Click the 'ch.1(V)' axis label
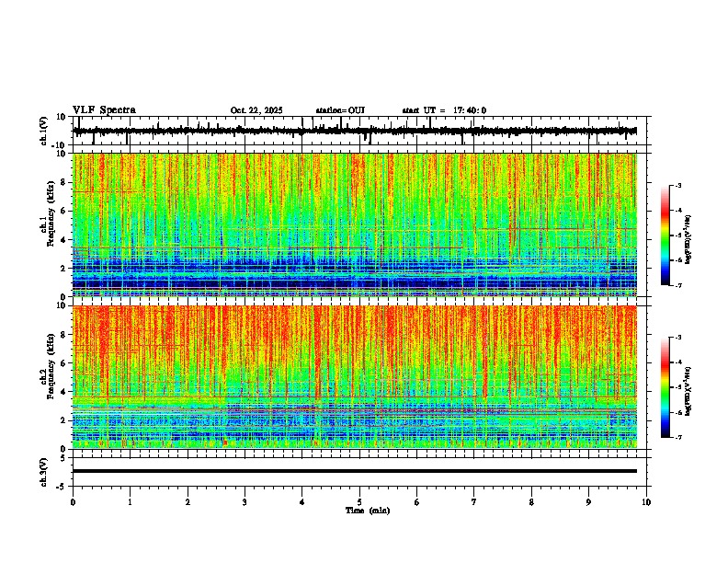The image size is (728, 563). coord(43,131)
